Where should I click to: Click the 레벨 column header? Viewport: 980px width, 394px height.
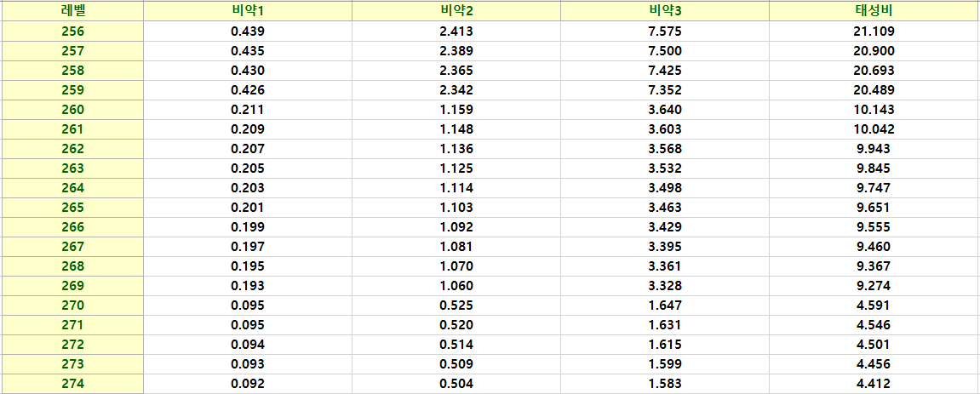click(x=72, y=11)
